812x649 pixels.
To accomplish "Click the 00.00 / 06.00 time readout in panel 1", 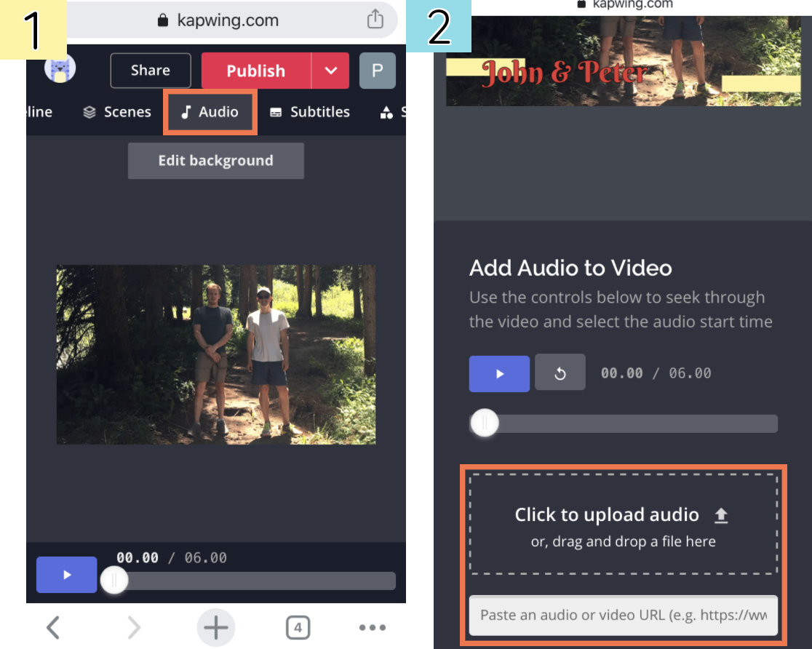I will (x=172, y=558).
